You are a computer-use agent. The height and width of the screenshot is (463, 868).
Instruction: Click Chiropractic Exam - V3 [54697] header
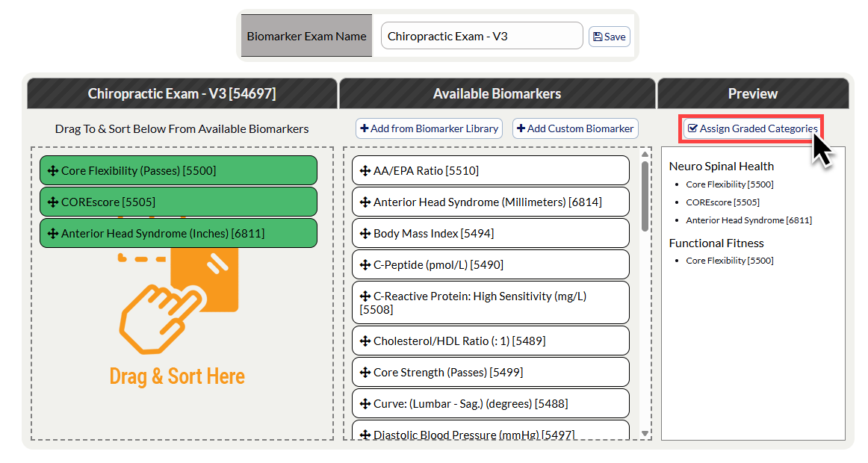182,93
